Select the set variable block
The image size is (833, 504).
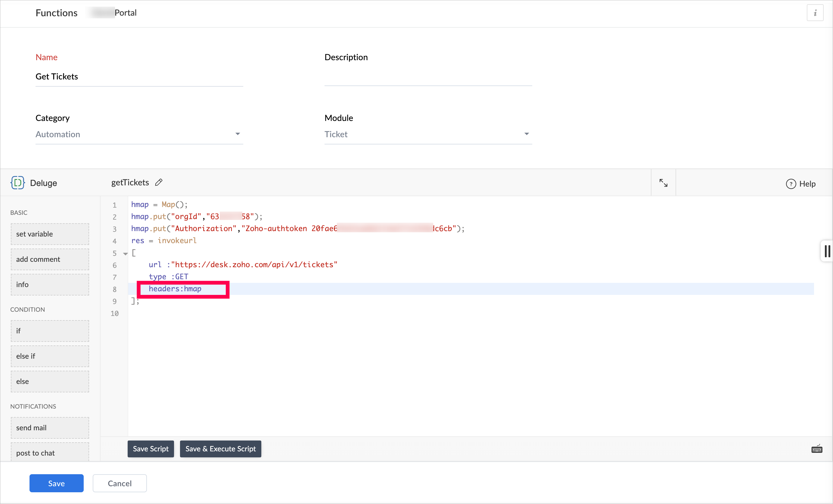coord(50,234)
